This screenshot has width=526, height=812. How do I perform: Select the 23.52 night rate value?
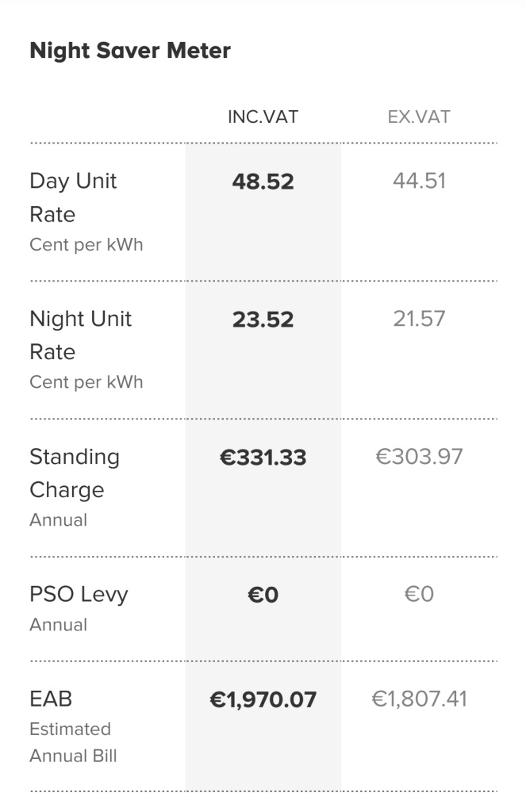coord(263,320)
